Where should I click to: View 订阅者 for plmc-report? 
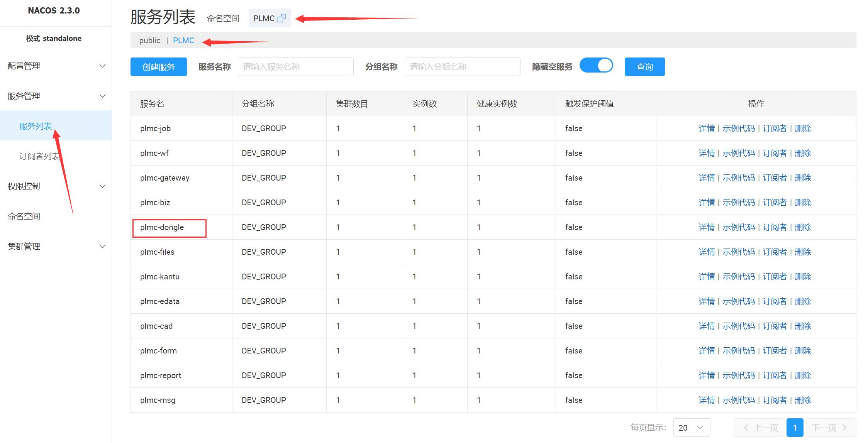[775, 375]
